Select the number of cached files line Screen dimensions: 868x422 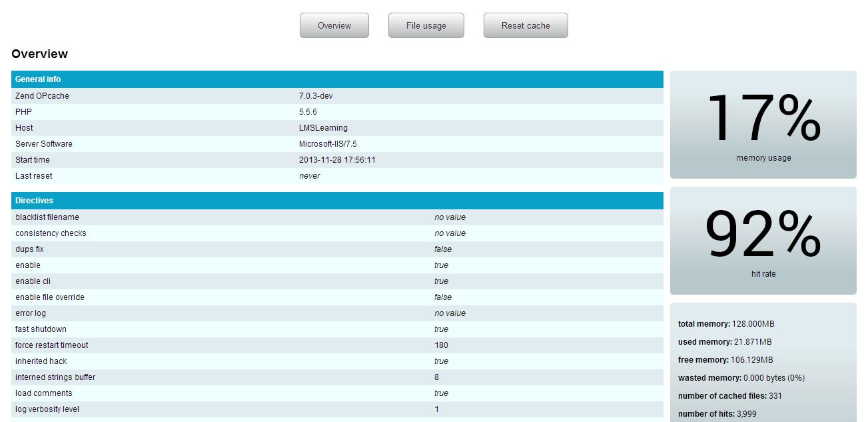click(730, 396)
